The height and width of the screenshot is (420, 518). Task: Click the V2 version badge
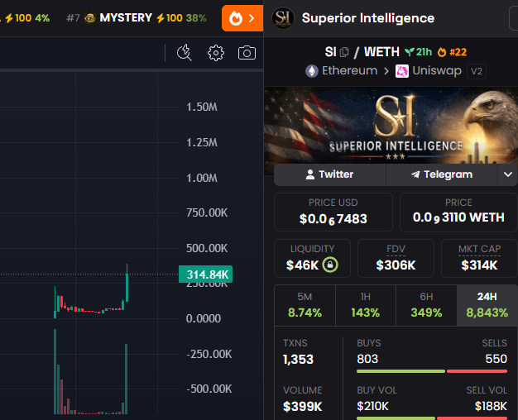click(x=477, y=71)
